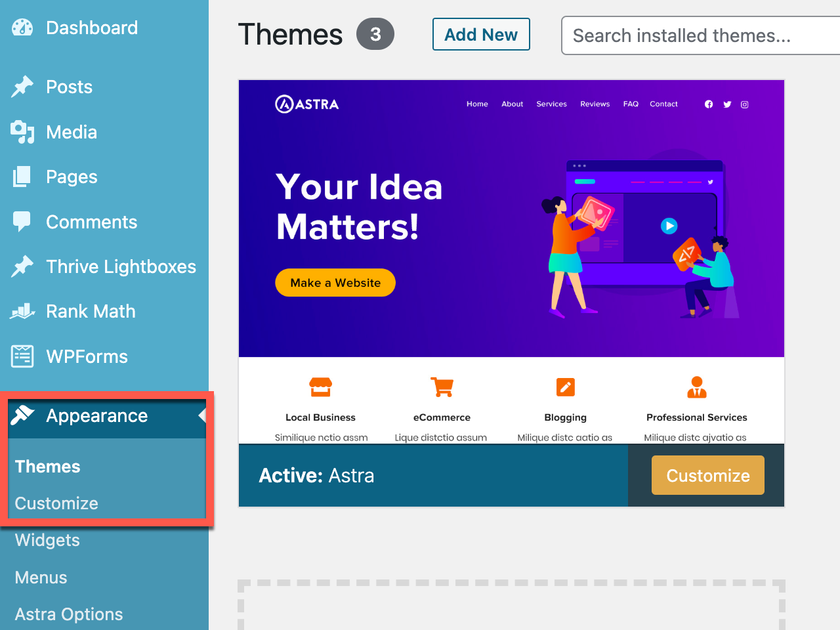Image resolution: width=840 pixels, height=630 pixels.
Task: Click About in the Astra preview nav
Action: [512, 104]
